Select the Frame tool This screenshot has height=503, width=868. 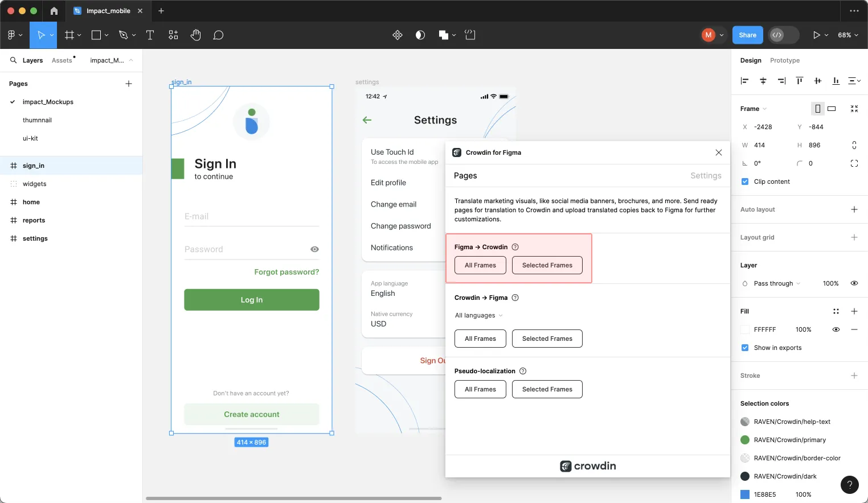[69, 35]
